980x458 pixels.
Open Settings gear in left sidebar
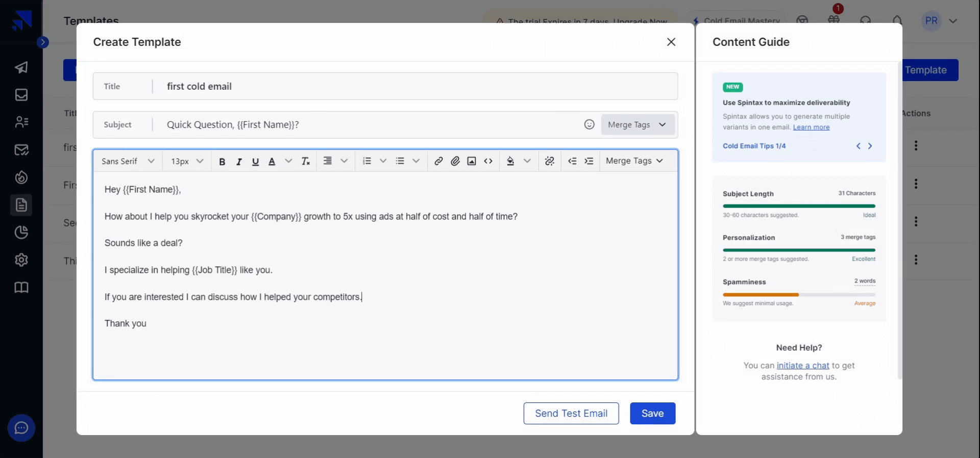click(21, 260)
